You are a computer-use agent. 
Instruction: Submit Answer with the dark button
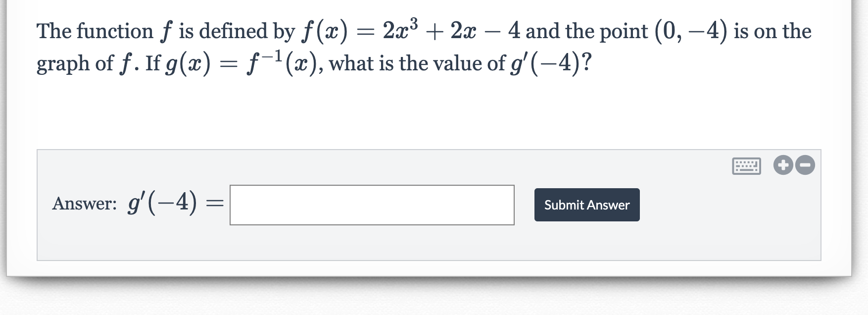click(586, 205)
